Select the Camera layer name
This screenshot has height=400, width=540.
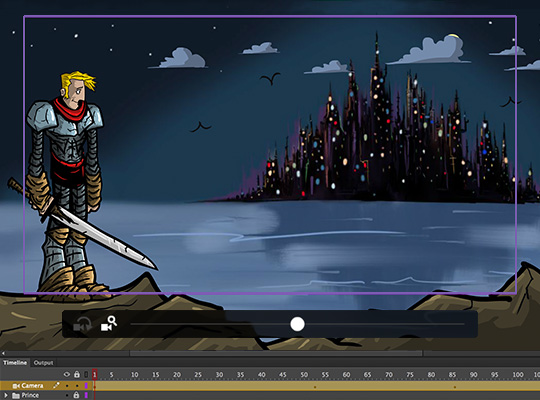pos(32,386)
